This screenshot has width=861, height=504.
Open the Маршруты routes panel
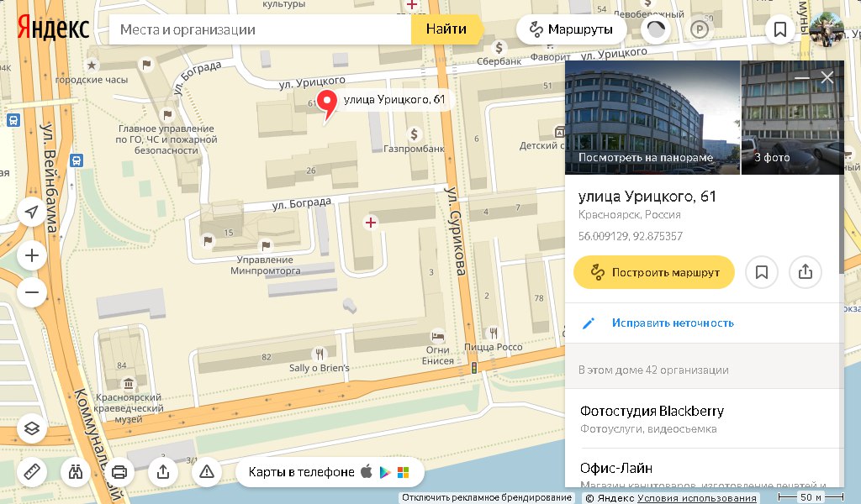(x=571, y=29)
